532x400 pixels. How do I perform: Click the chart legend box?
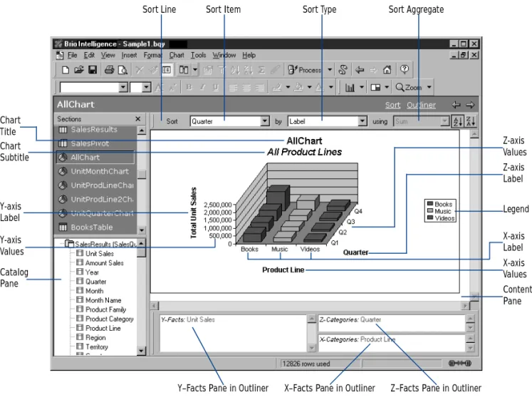(440, 211)
